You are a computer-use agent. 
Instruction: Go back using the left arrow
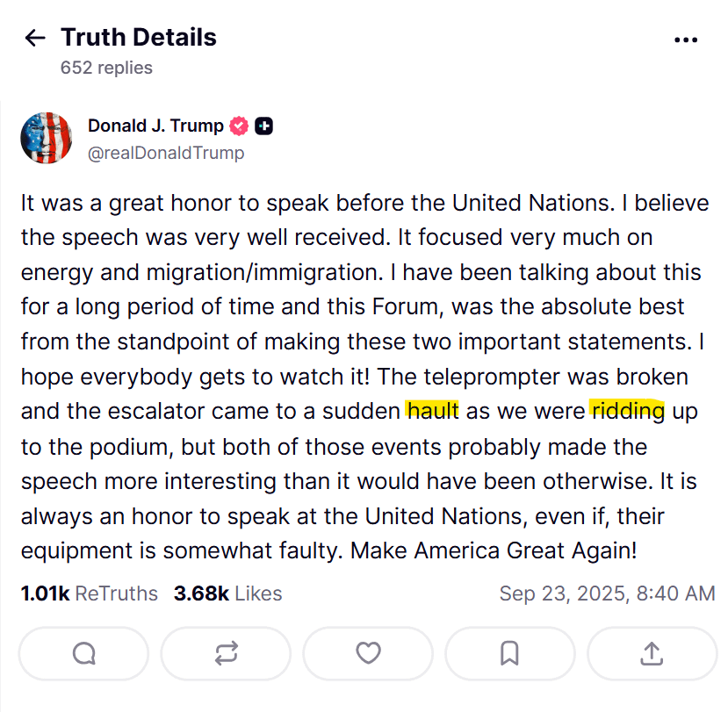tap(35, 38)
